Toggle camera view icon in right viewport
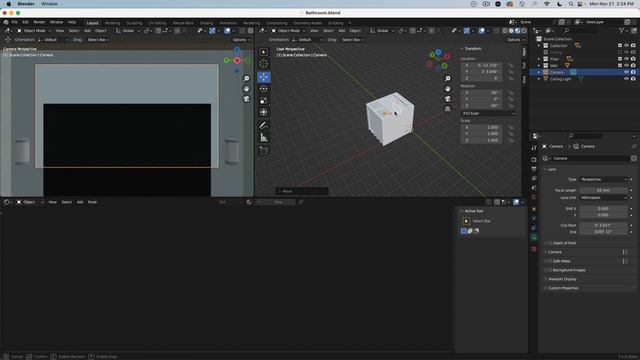The image size is (640, 360). pos(447,99)
